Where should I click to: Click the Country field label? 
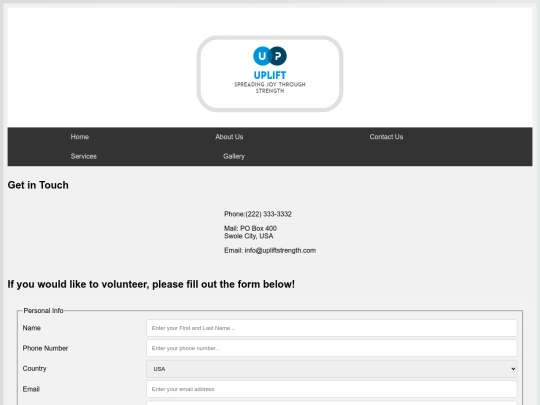pos(34,368)
